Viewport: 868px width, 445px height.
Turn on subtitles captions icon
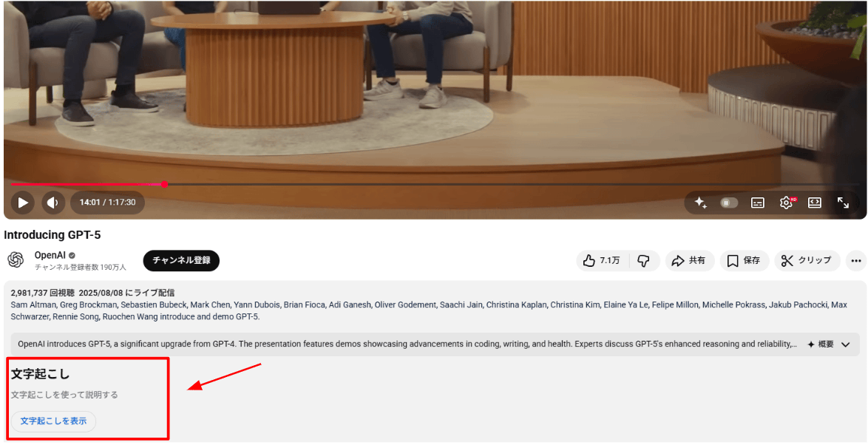(x=757, y=203)
